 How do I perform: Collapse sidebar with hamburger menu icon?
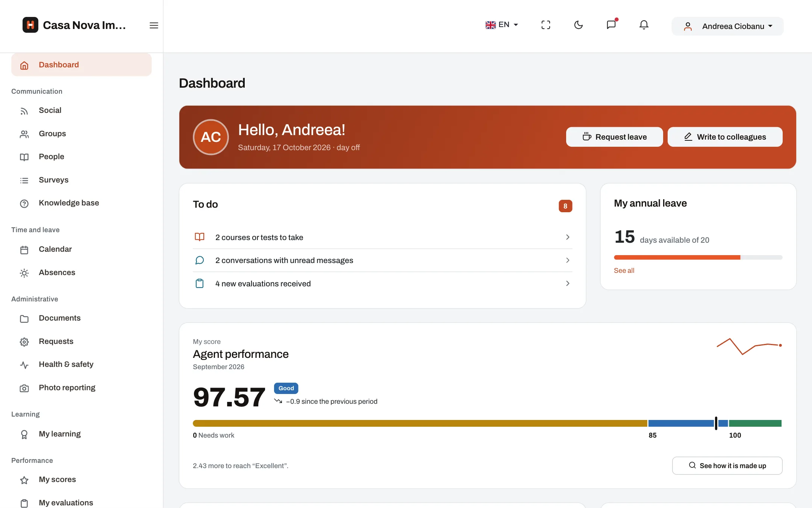pyautogui.click(x=154, y=25)
